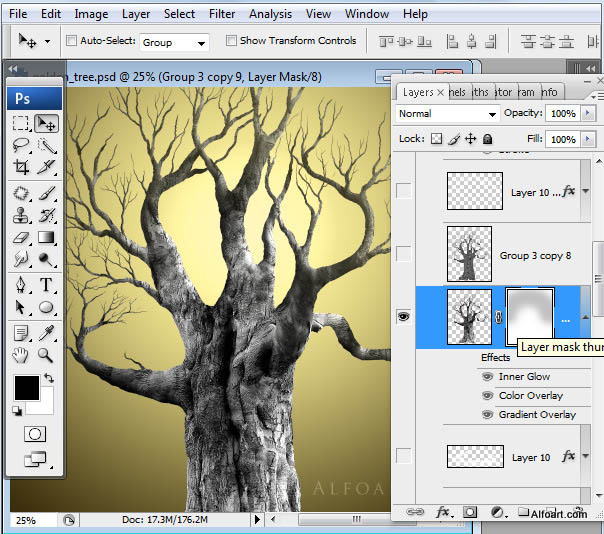
Task: Select the Hand tool
Action: pos(21,354)
